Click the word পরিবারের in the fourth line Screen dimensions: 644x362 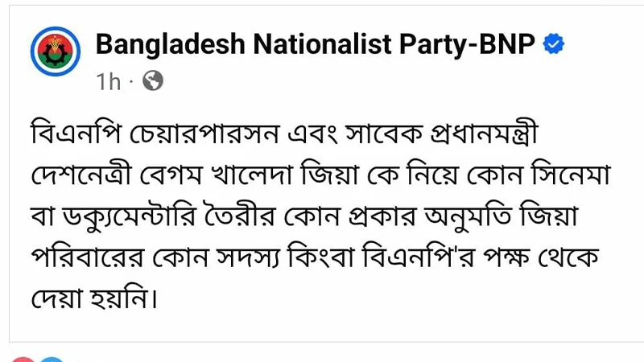(x=88, y=257)
